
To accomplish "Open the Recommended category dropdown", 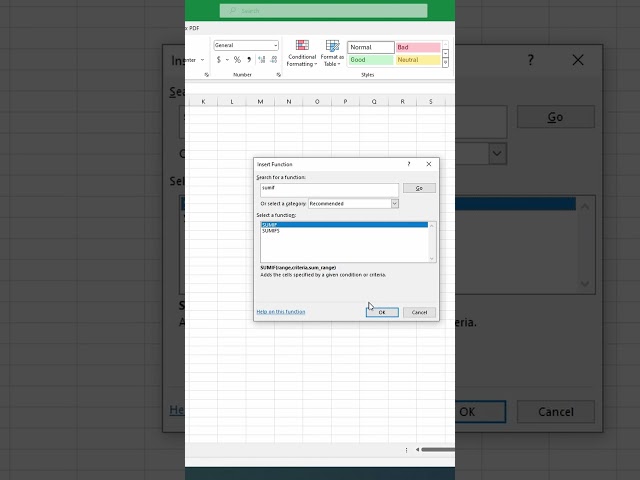I will (394, 203).
